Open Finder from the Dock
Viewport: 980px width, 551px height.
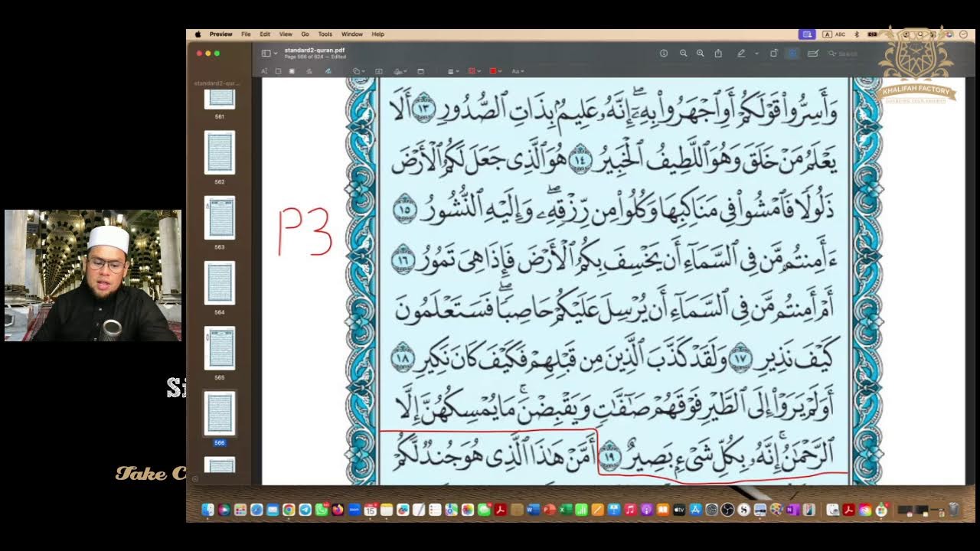(x=207, y=510)
